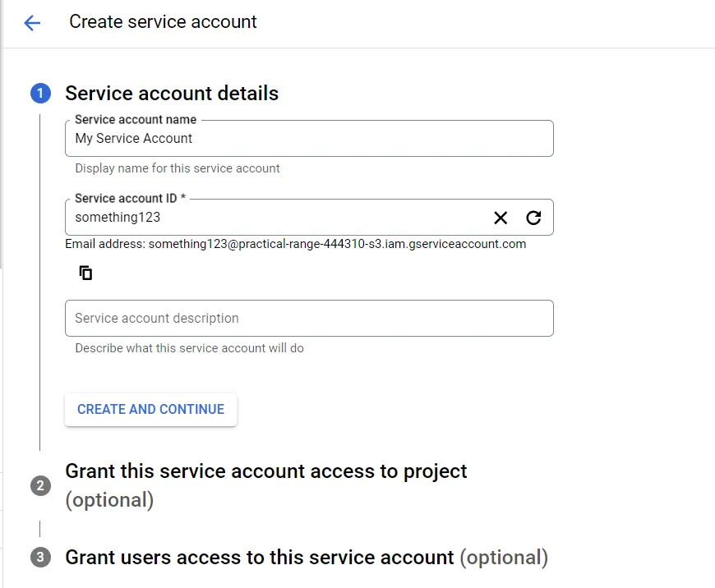Copy the service account email address

point(85,273)
